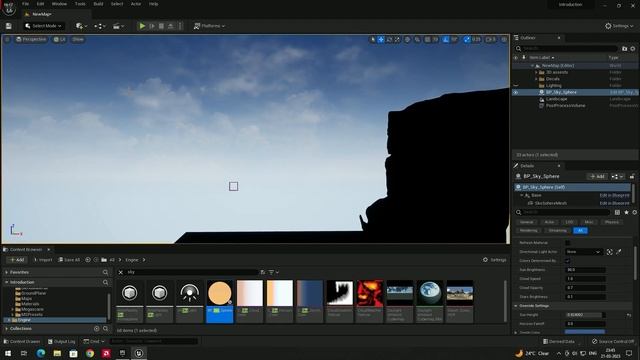Screen dimensions: 640x360
Task: Click the Stop simulation button
Action: [x=161, y=26]
